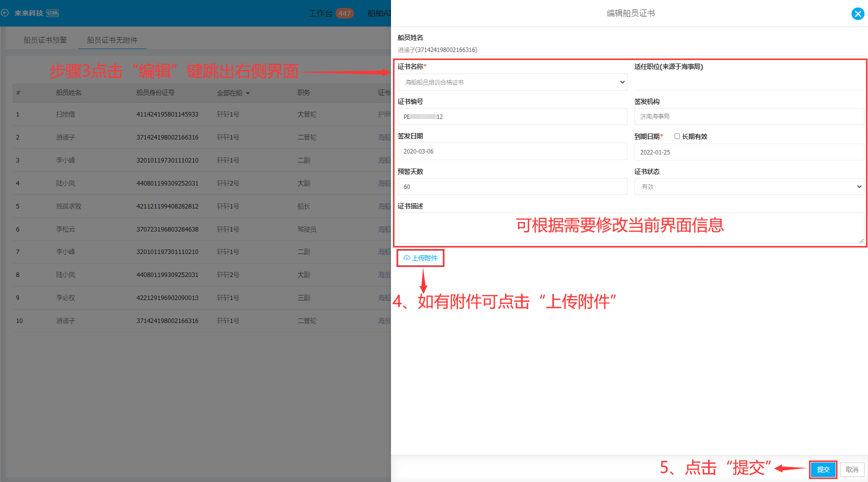The width and height of the screenshot is (868, 482).
Task: Click 轩轩2号 ship cell in row 8
Action: (228, 275)
